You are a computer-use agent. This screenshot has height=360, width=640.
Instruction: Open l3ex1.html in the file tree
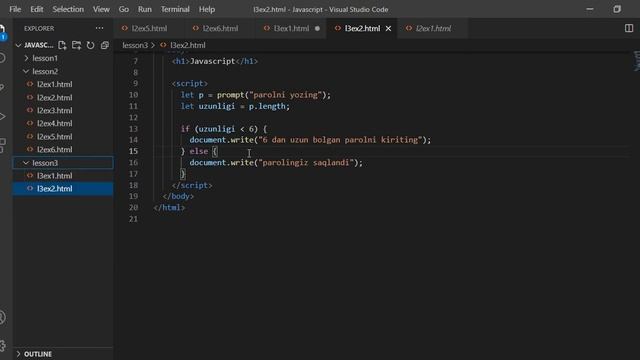63,176
